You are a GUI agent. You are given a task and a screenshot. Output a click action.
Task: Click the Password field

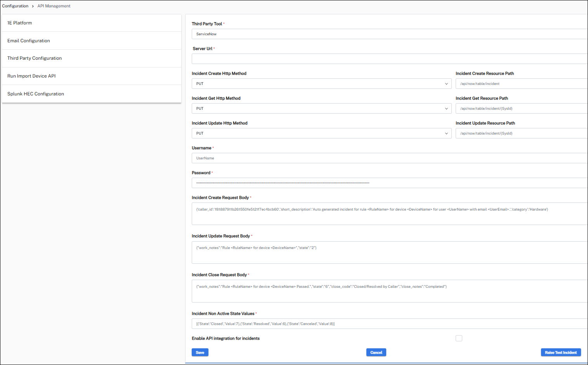(x=389, y=183)
